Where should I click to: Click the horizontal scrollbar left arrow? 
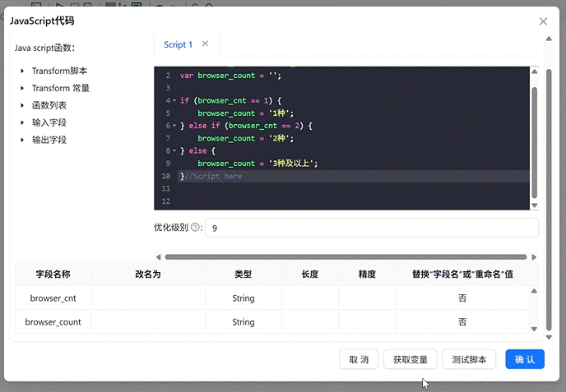158,257
